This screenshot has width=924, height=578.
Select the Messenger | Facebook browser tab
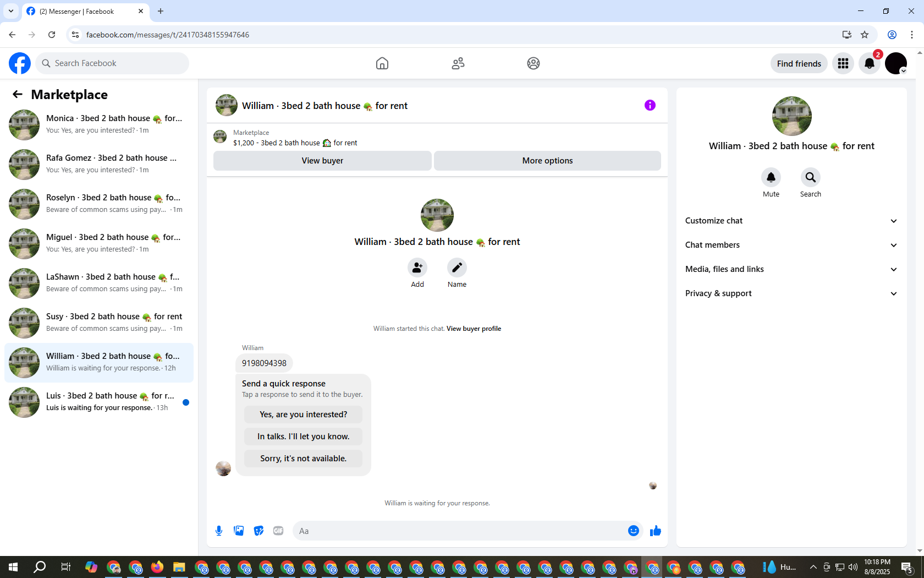[x=85, y=11]
